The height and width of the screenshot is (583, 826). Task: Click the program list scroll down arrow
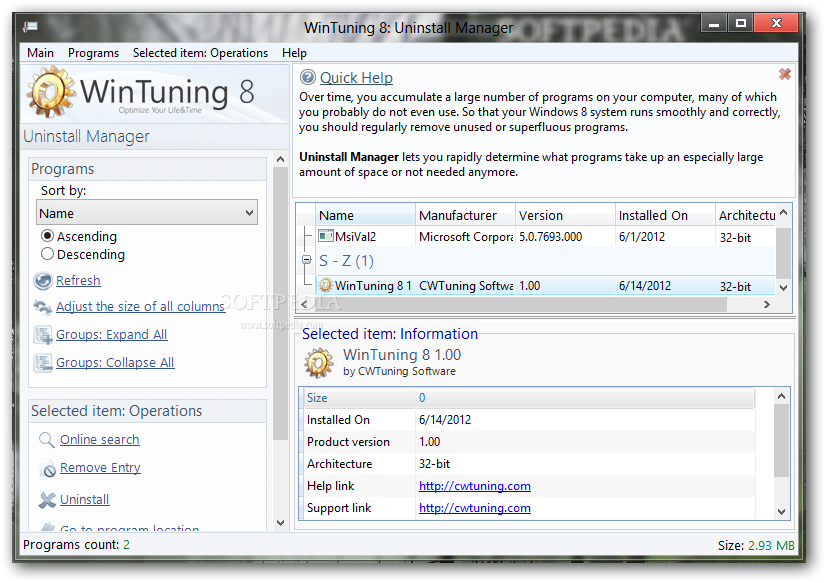click(783, 288)
